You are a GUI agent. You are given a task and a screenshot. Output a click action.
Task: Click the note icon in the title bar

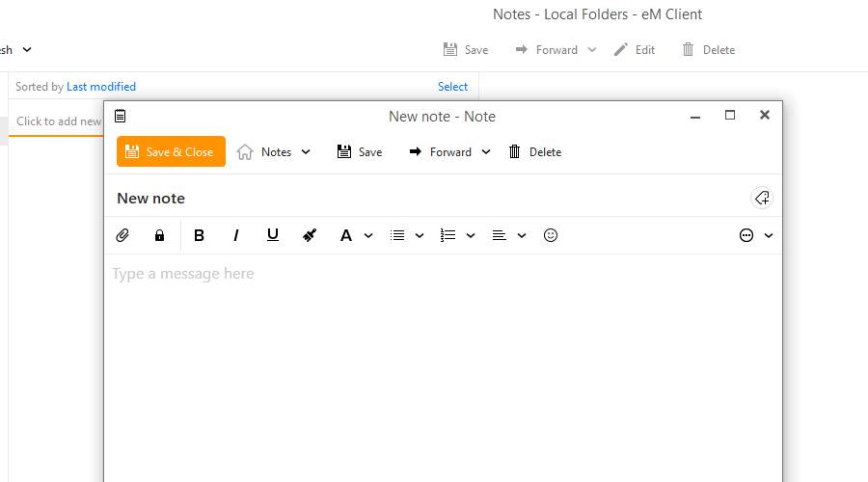coord(121,117)
